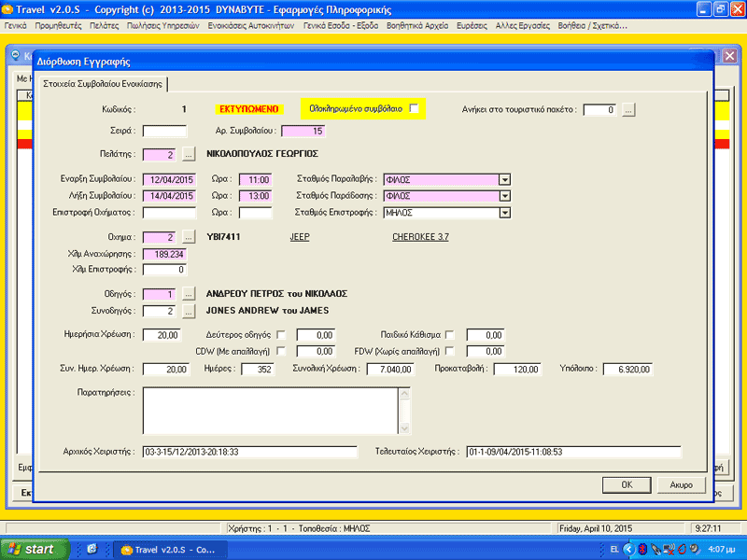Screen dimensions: 747x560
Task: Click scroll down arrow in Παρατηρήσεις box
Action: pyautogui.click(x=404, y=428)
